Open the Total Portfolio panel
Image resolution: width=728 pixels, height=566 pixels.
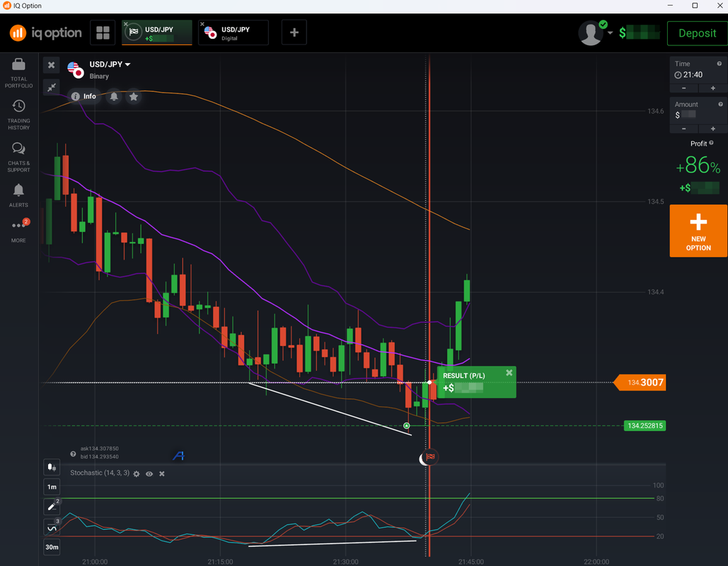click(18, 73)
